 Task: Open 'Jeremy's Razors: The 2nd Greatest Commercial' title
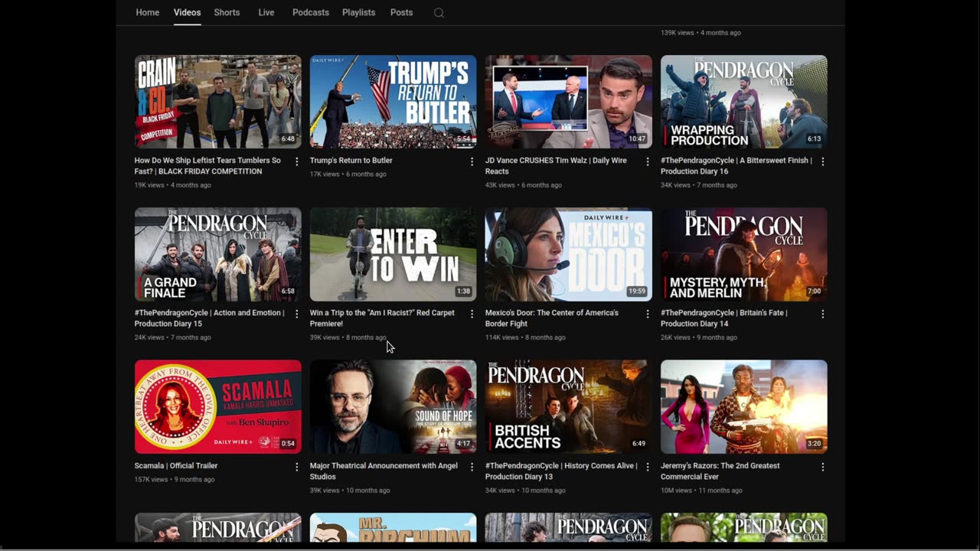point(720,471)
